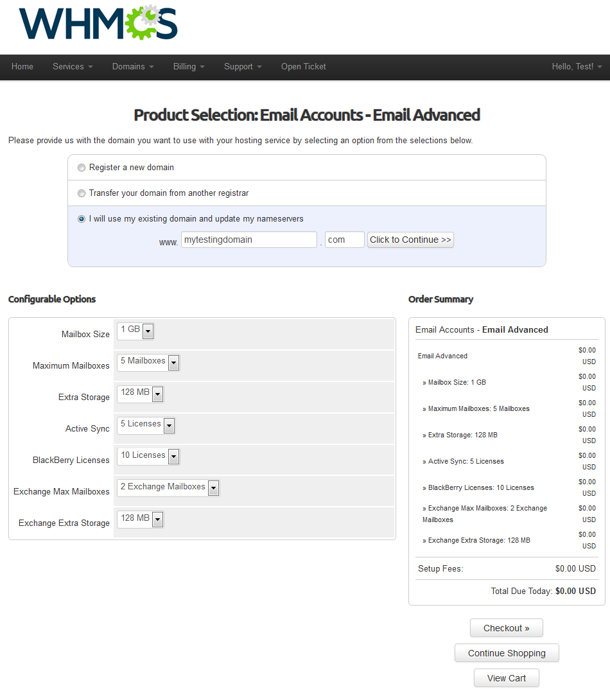
Task: Select Register a new domain option
Action: [81, 168]
